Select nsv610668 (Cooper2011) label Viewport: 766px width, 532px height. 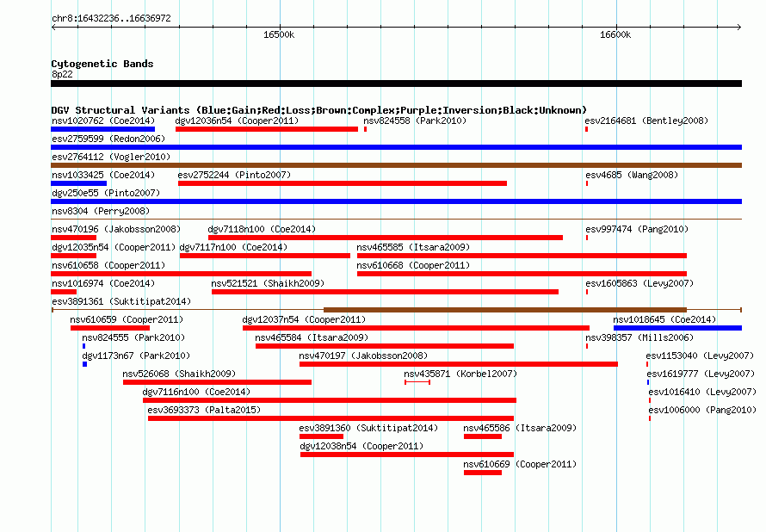pos(413,265)
